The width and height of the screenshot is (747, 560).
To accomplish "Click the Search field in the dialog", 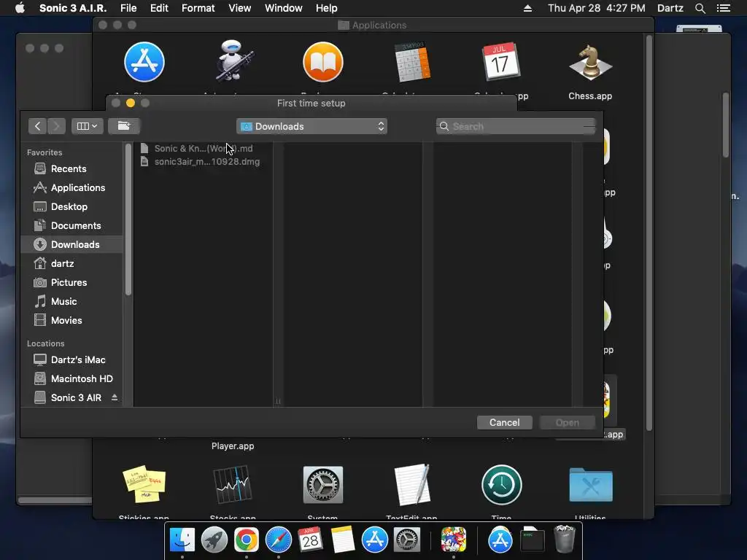I will coord(516,126).
